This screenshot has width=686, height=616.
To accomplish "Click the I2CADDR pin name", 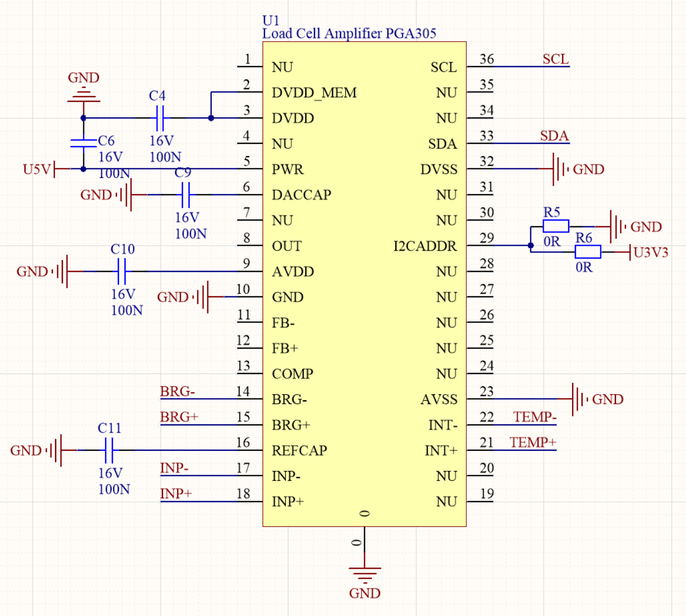I will coord(425,246).
